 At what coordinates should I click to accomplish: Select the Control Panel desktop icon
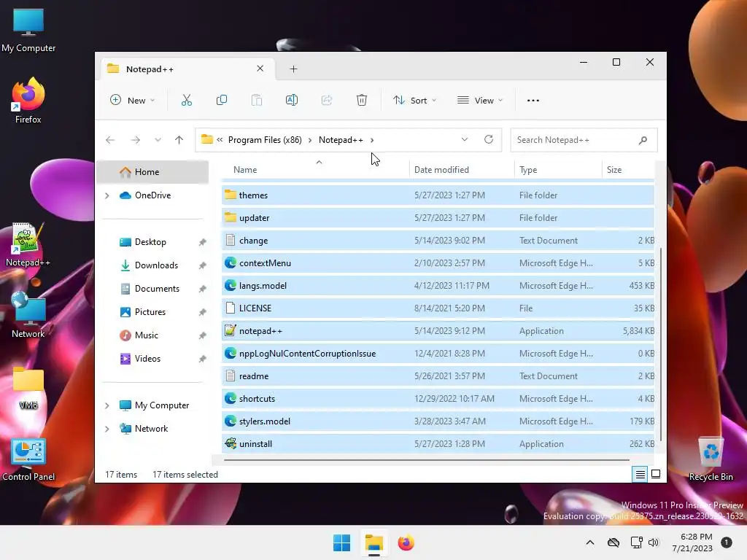28,459
